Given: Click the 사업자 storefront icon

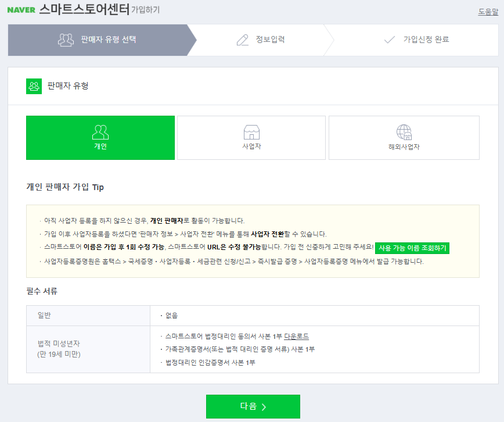Looking at the screenshot, I should click(x=251, y=131).
